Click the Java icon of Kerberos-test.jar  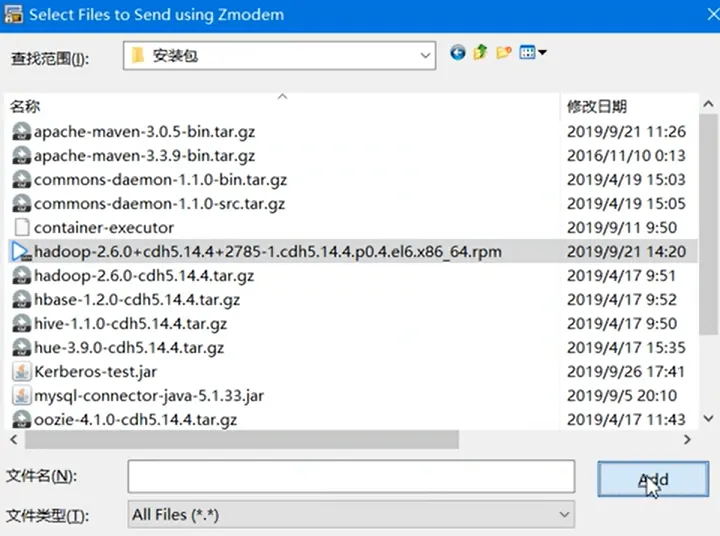(x=22, y=371)
